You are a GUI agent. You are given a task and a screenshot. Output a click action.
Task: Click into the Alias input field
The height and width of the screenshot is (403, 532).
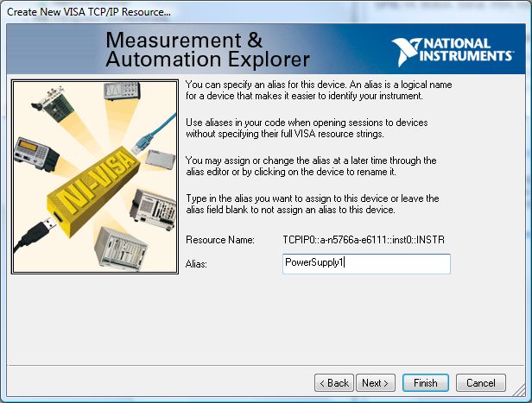click(366, 264)
